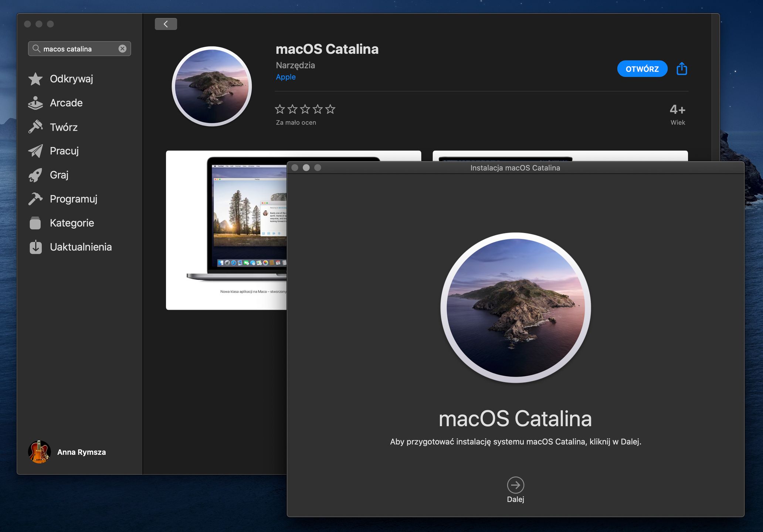Click the Uaktualnienia download icon
This screenshot has width=763, height=532.
35,247
